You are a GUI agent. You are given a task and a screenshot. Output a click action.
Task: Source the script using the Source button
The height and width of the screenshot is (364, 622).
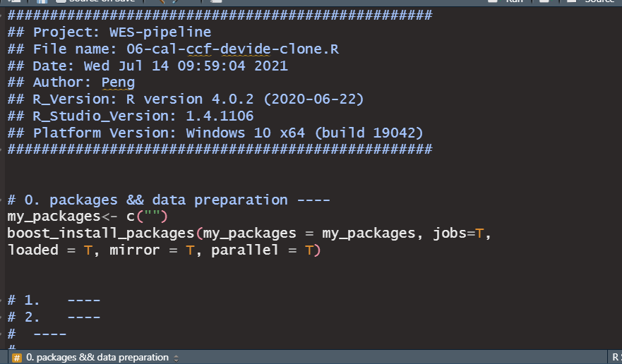pyautogui.click(x=592, y=1)
